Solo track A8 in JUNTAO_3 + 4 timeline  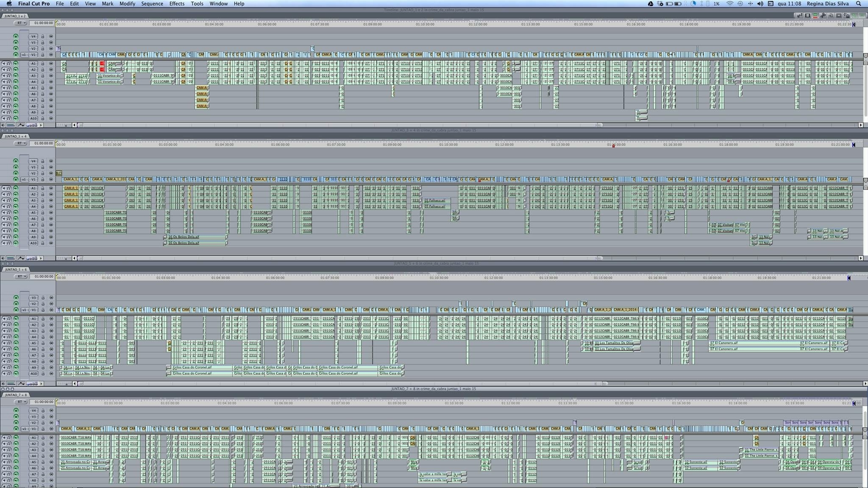[8, 231]
